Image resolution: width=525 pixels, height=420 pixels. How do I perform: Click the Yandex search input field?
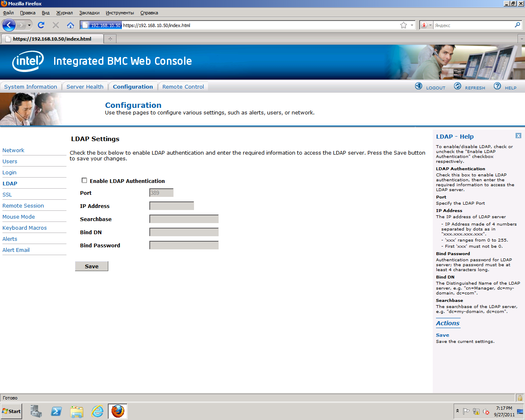pyautogui.click(x=473, y=25)
